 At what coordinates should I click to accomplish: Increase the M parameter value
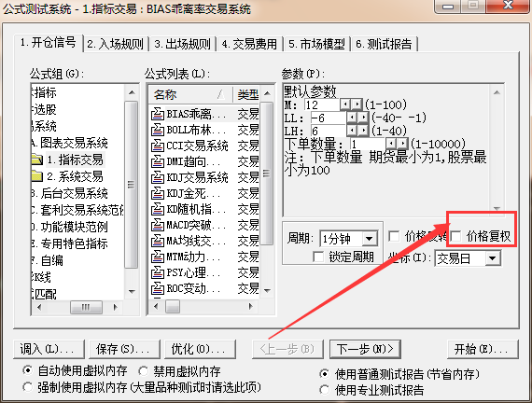point(357,104)
